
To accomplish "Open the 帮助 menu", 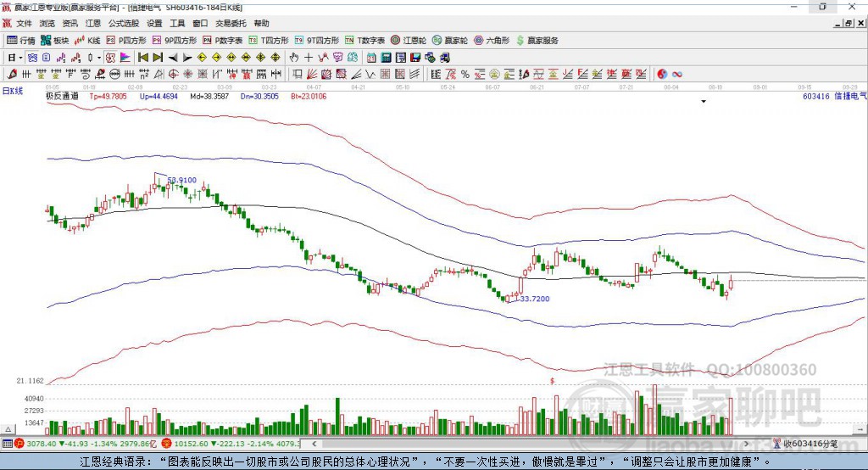I will pyautogui.click(x=261, y=23).
